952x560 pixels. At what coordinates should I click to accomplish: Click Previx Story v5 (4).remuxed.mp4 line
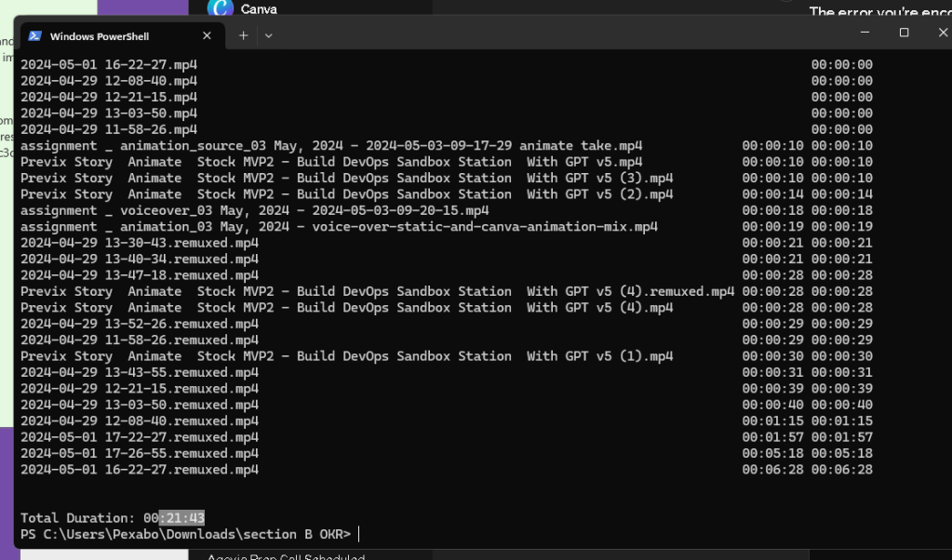(x=378, y=291)
